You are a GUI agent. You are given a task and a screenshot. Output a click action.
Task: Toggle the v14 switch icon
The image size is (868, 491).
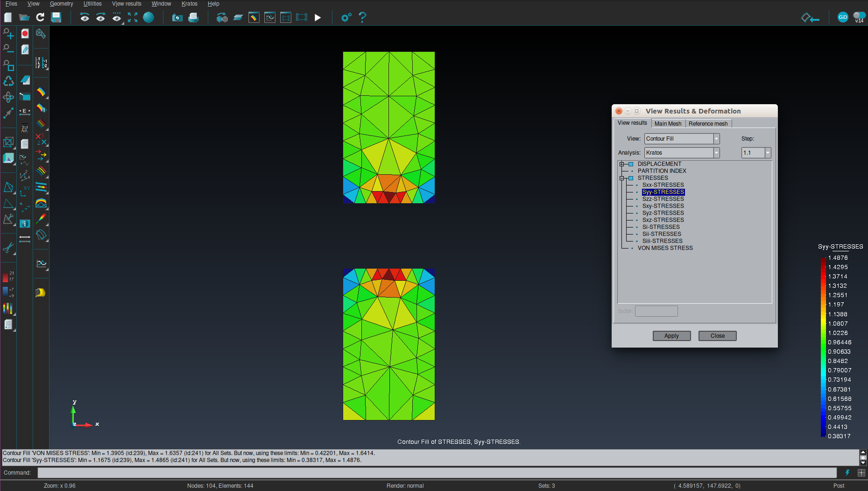(x=859, y=17)
